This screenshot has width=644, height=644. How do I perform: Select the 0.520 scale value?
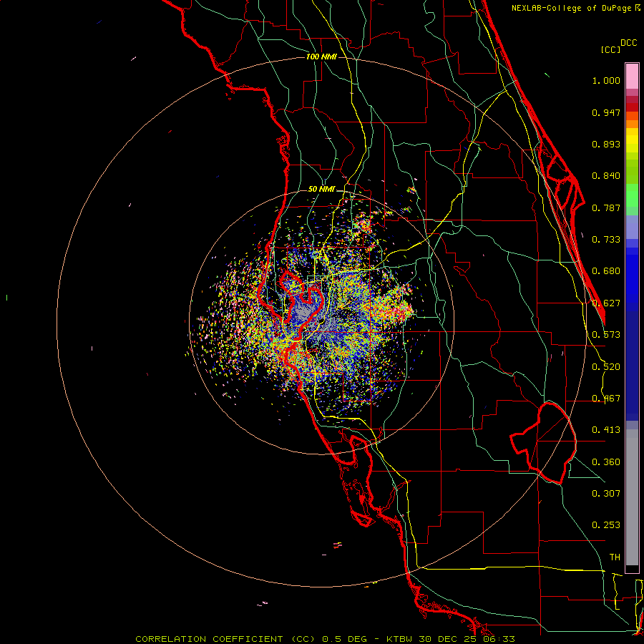[606, 367]
